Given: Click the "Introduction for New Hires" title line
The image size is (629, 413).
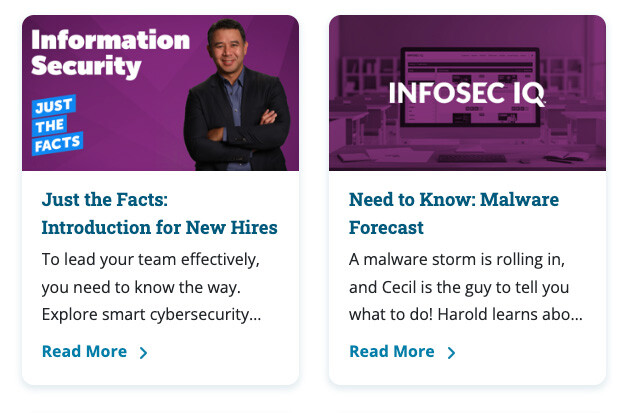Looking at the screenshot, I should (x=159, y=228).
